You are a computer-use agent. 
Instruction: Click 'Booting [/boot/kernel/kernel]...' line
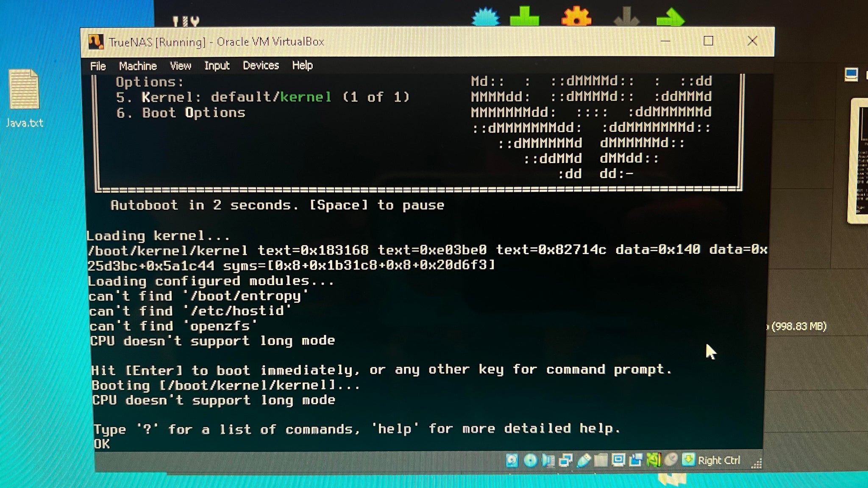click(226, 385)
